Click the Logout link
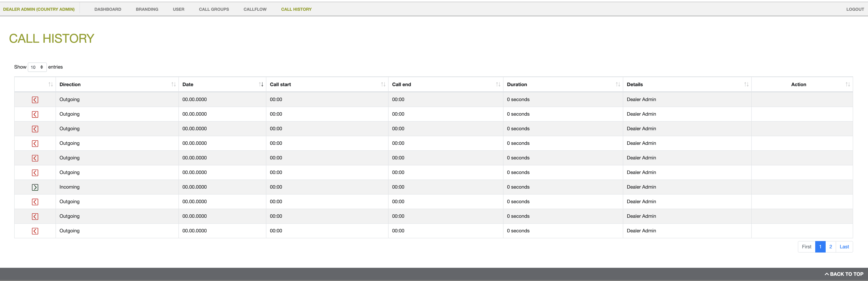 tap(855, 9)
